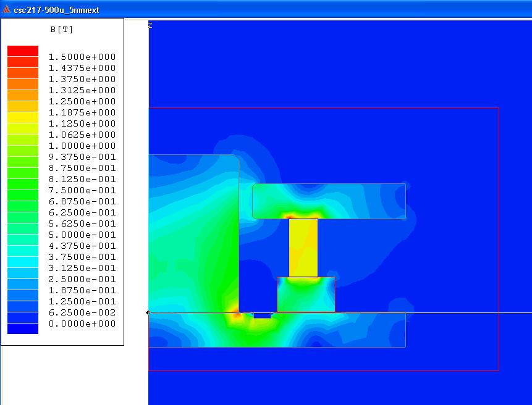Click the upper horizontal plate above the magnet
This screenshot has height=405, width=532.
click(x=329, y=201)
